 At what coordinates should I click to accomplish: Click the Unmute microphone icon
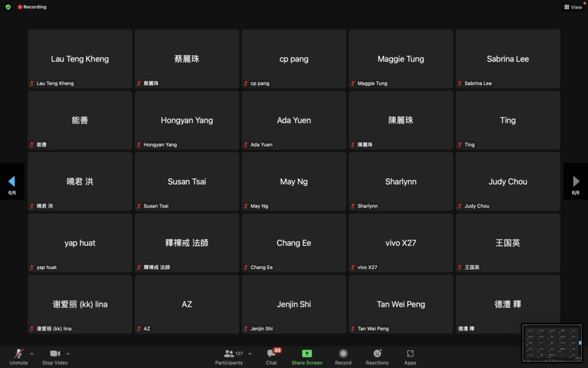pos(18,354)
